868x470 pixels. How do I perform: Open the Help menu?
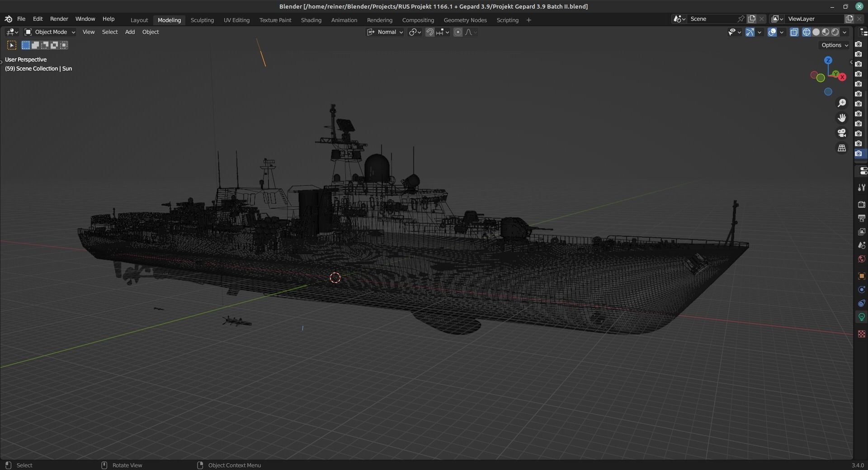(108, 19)
